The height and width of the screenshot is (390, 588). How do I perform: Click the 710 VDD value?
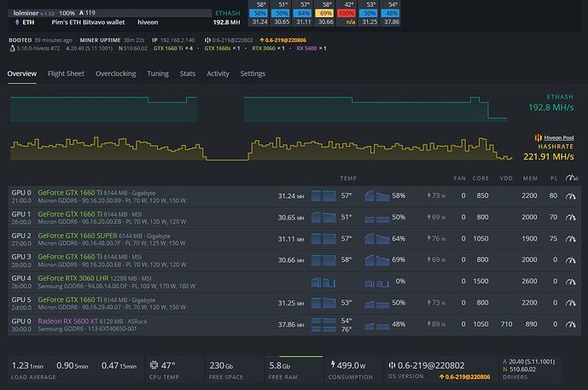pos(506,324)
